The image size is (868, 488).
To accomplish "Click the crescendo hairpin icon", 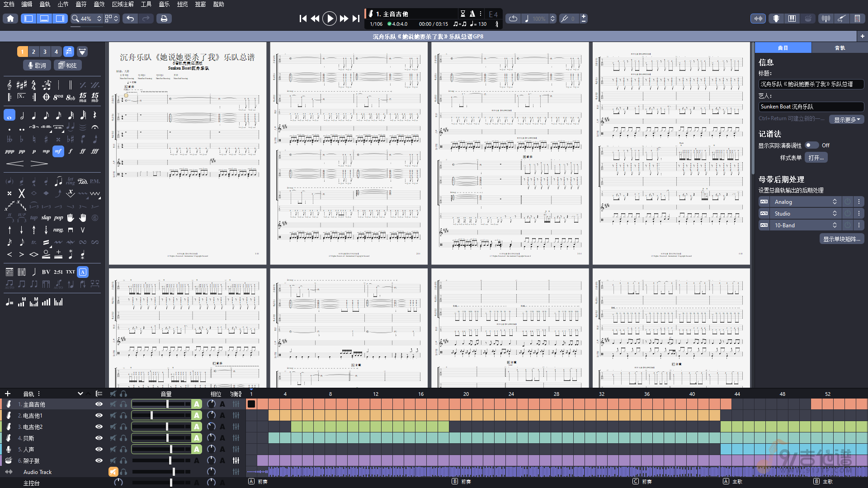I will (x=15, y=164).
